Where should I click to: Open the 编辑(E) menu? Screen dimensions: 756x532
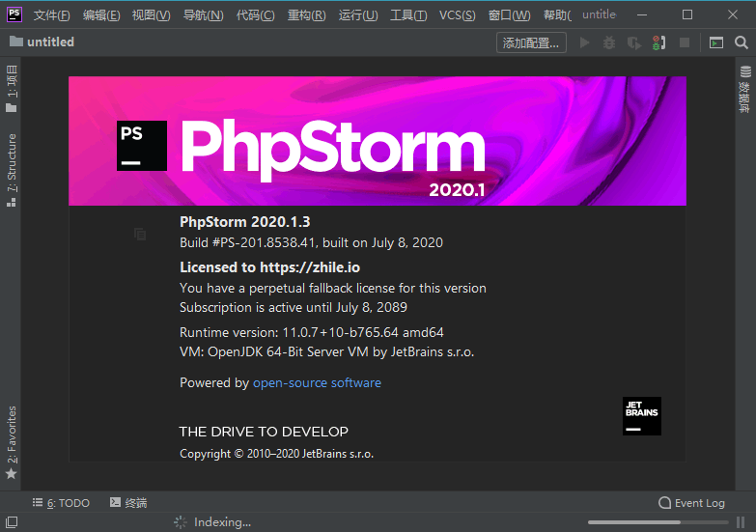(101, 15)
